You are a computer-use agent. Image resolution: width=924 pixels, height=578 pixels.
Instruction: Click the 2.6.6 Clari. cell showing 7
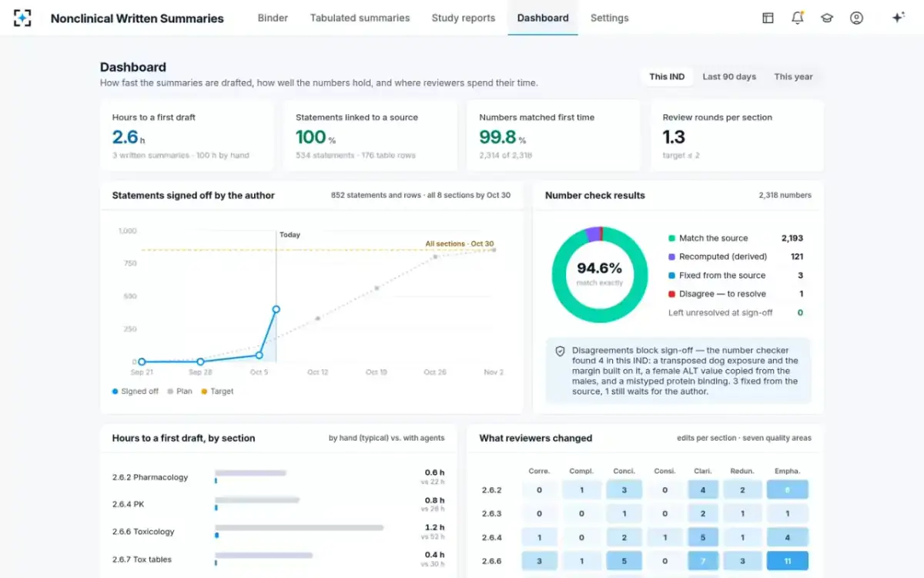pos(702,561)
